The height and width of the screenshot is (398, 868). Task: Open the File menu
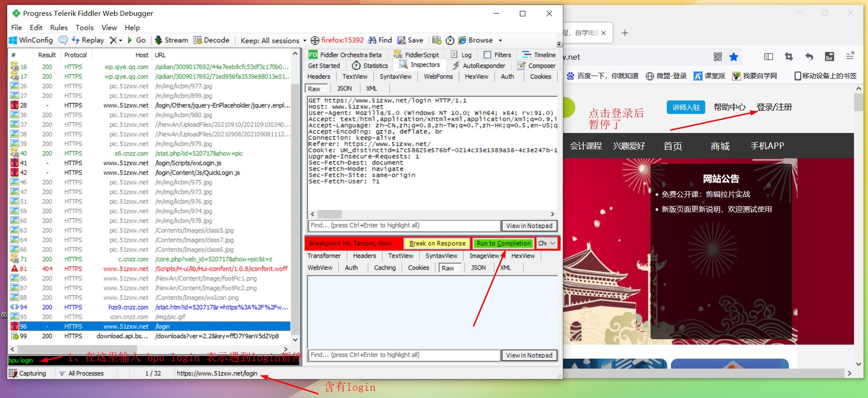click(x=16, y=27)
